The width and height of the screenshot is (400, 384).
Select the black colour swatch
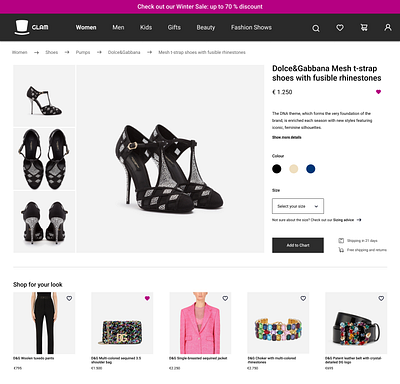[x=277, y=169]
